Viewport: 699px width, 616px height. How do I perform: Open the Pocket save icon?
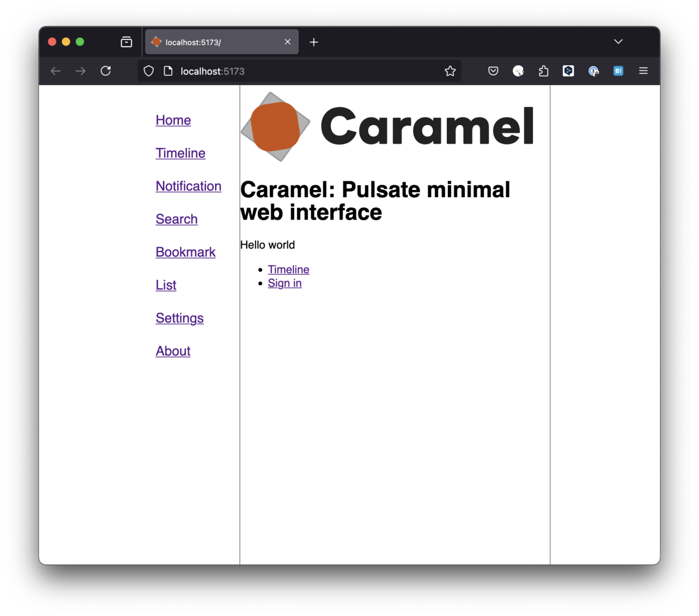coord(493,71)
